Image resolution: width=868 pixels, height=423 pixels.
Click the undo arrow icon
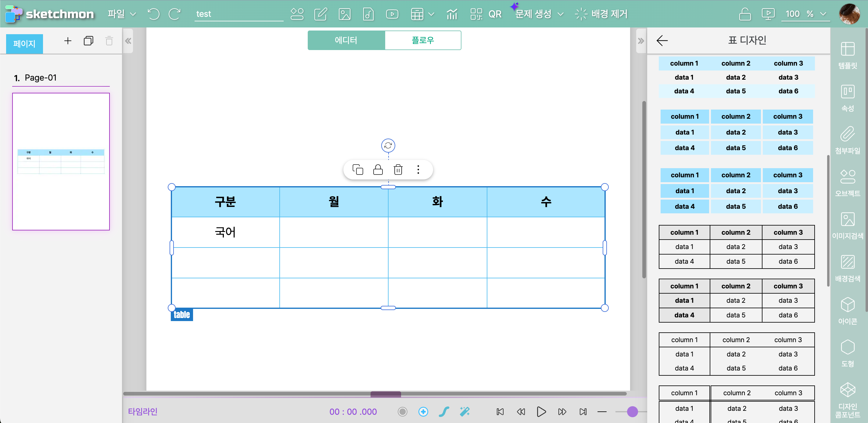pos(153,14)
